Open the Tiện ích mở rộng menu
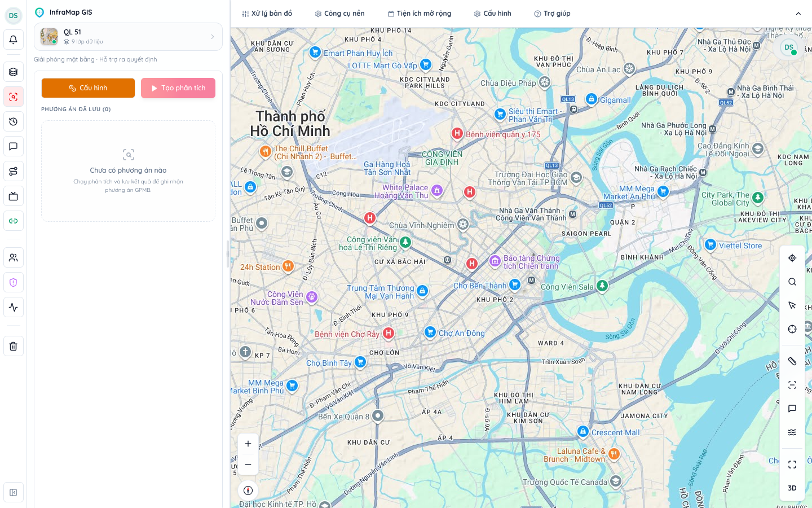The width and height of the screenshot is (812, 508). pyautogui.click(x=420, y=14)
